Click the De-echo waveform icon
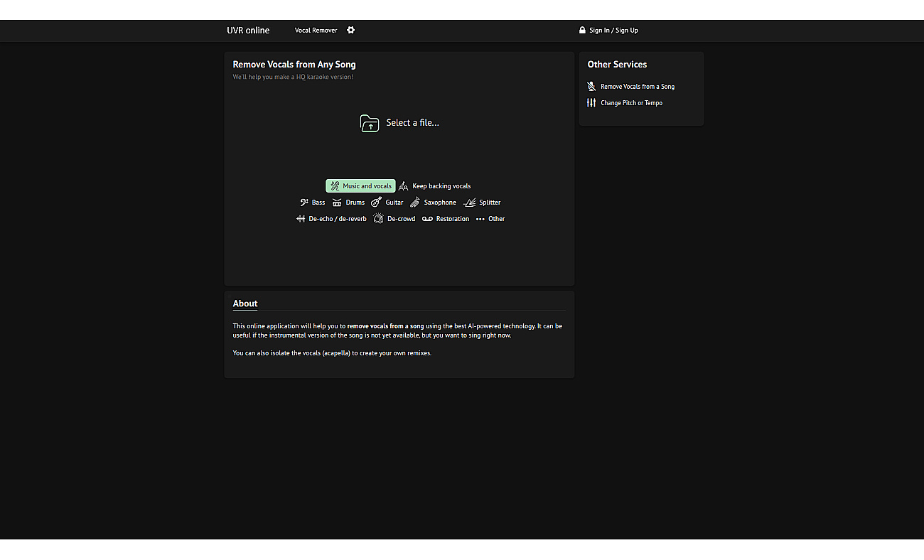This screenshot has height=560, width=924. point(301,219)
